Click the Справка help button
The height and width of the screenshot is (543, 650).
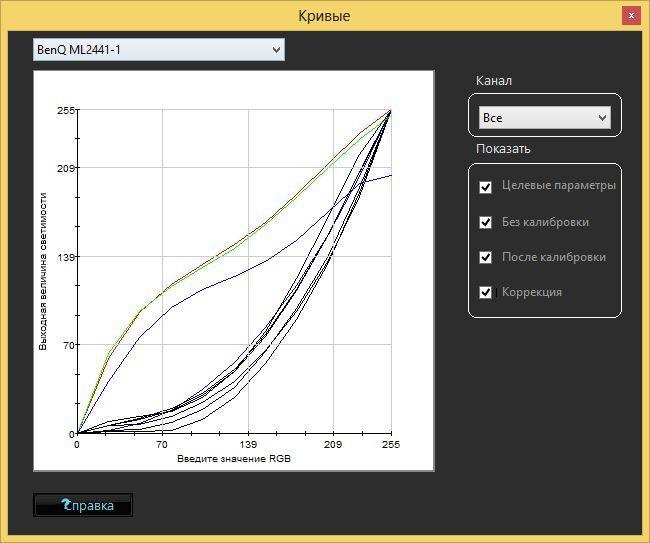coord(83,505)
